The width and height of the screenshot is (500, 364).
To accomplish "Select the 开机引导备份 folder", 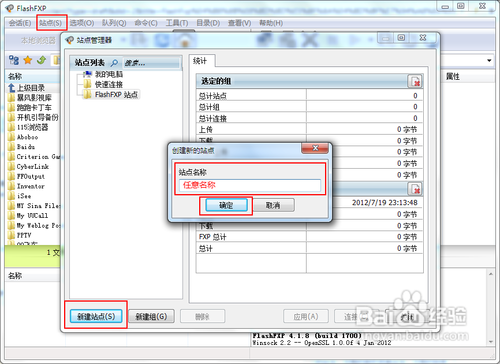I will click(38, 117).
